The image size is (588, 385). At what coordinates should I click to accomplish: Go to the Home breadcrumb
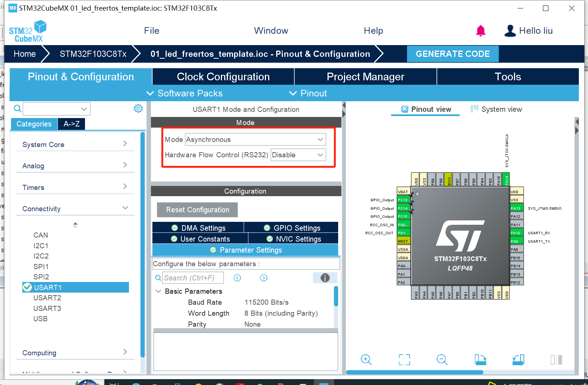pos(25,54)
